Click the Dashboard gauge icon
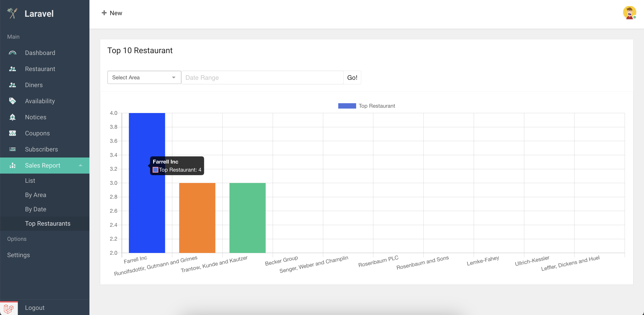This screenshot has height=315, width=644. click(13, 53)
